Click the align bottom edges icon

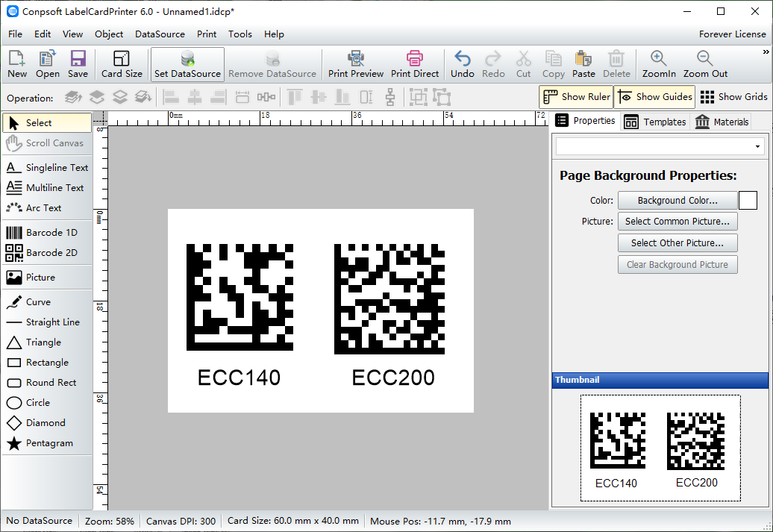342,97
